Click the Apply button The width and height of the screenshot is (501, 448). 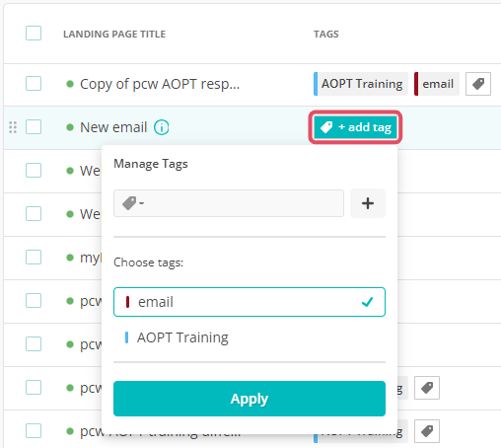tap(250, 399)
